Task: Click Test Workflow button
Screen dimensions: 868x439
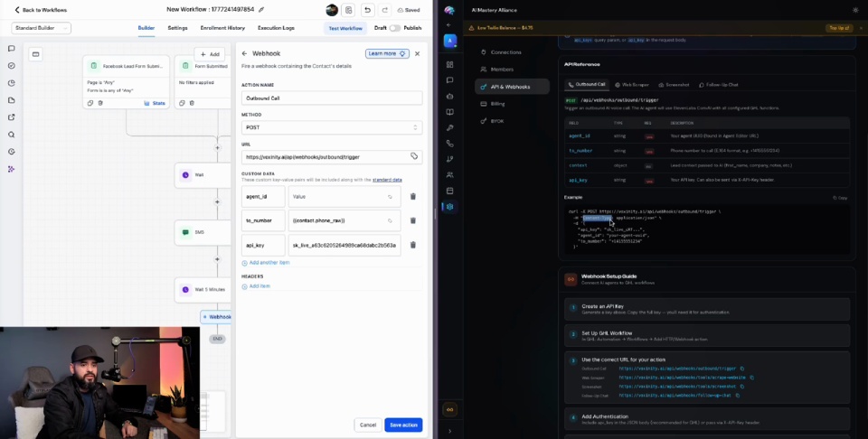Action: (345, 28)
